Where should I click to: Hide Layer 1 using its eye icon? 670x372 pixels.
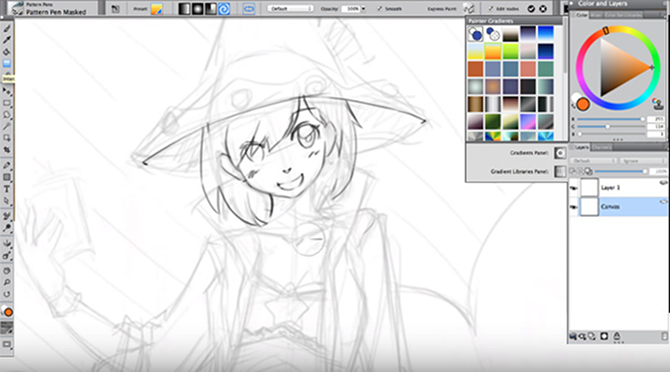click(573, 188)
